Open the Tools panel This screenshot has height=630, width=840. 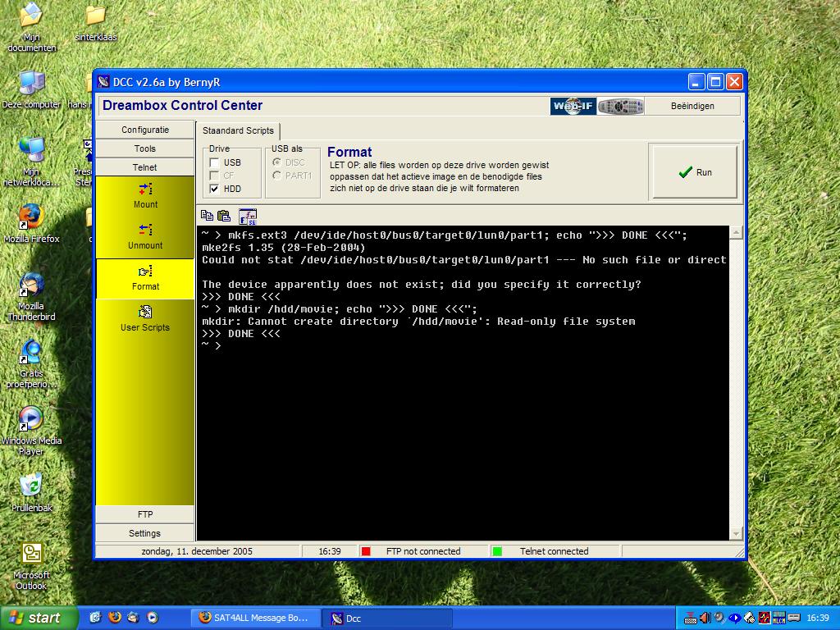coord(144,148)
